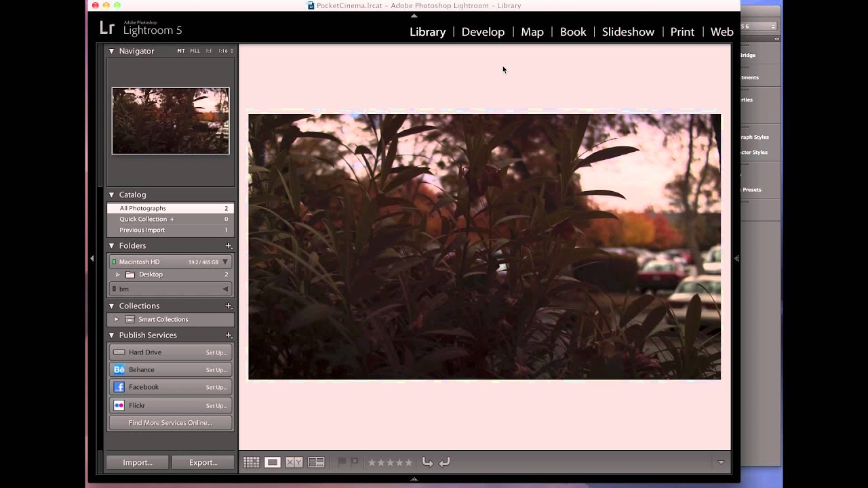
Task: Click the Import button
Action: pyautogui.click(x=138, y=463)
